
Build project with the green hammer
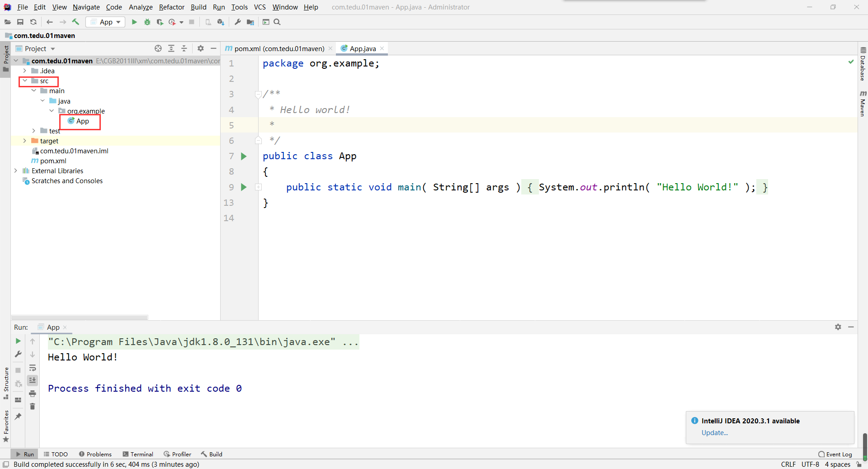(x=75, y=22)
